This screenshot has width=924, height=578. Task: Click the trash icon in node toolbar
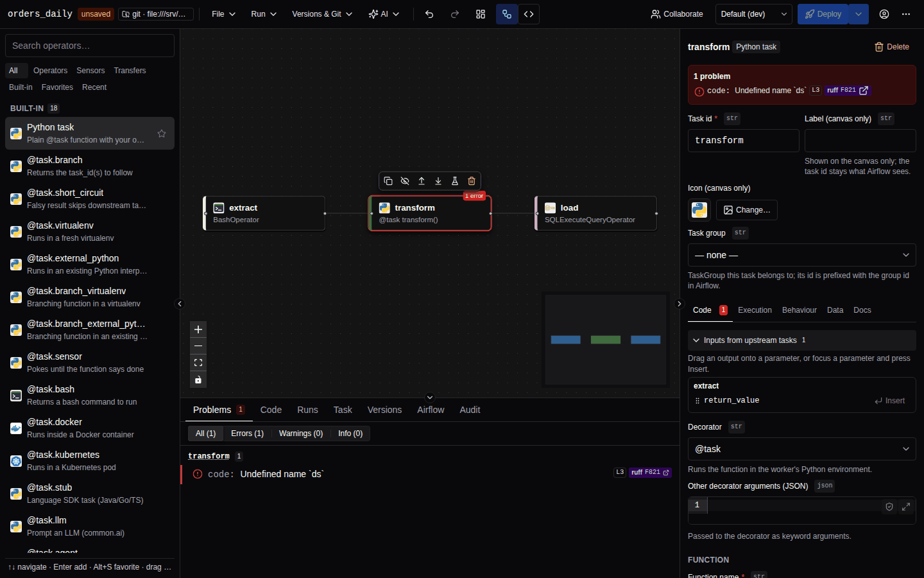point(472,181)
